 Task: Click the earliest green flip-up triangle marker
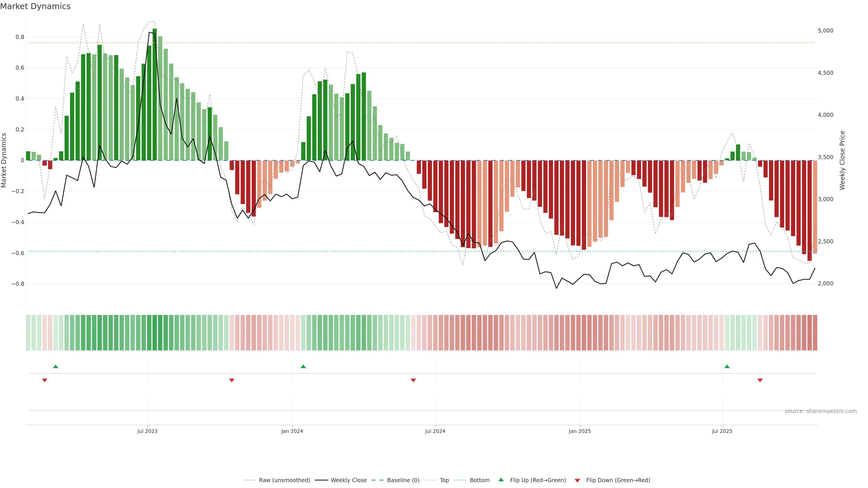tap(56, 366)
